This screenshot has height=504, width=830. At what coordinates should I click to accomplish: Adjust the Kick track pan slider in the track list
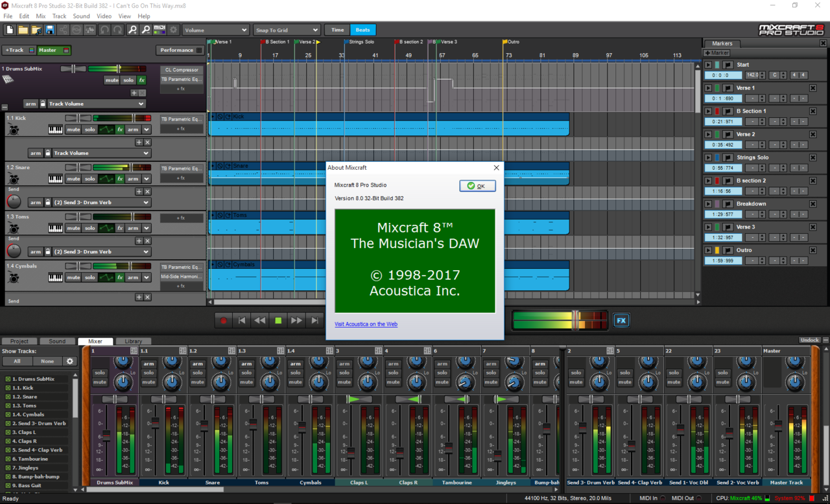point(78,118)
